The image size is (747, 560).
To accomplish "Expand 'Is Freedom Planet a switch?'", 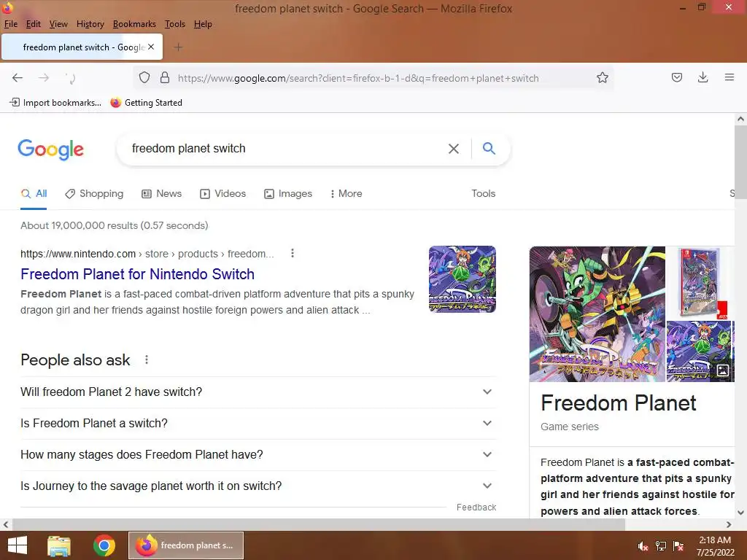I will pyautogui.click(x=258, y=424).
